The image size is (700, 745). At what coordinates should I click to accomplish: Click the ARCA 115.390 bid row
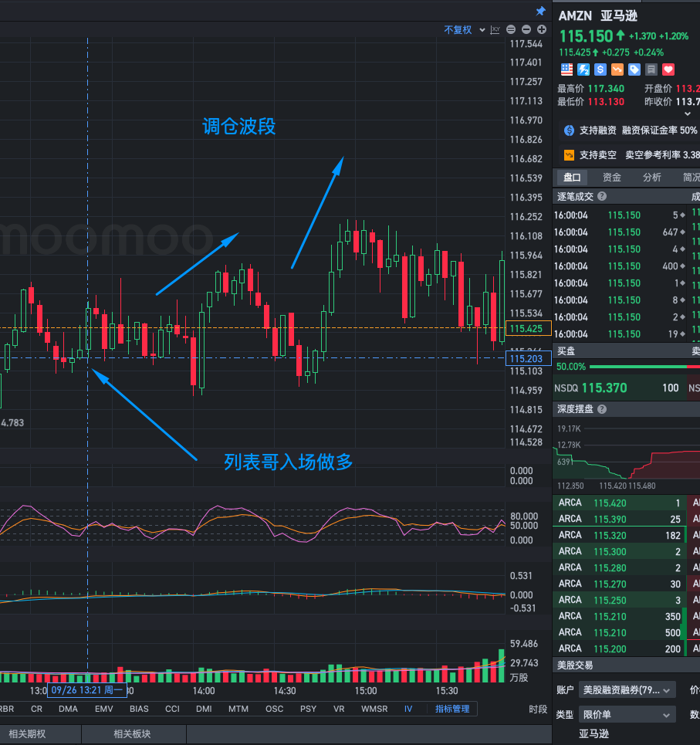pyautogui.click(x=619, y=519)
